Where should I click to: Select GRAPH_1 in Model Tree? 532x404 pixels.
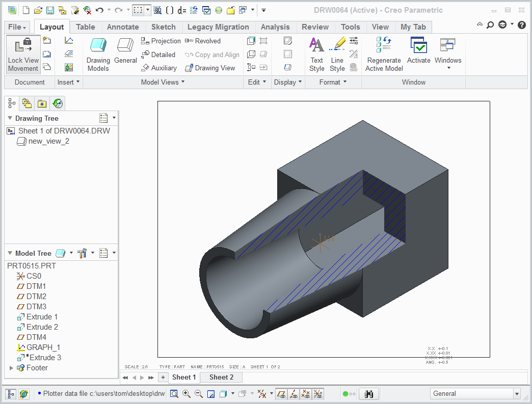point(39,347)
